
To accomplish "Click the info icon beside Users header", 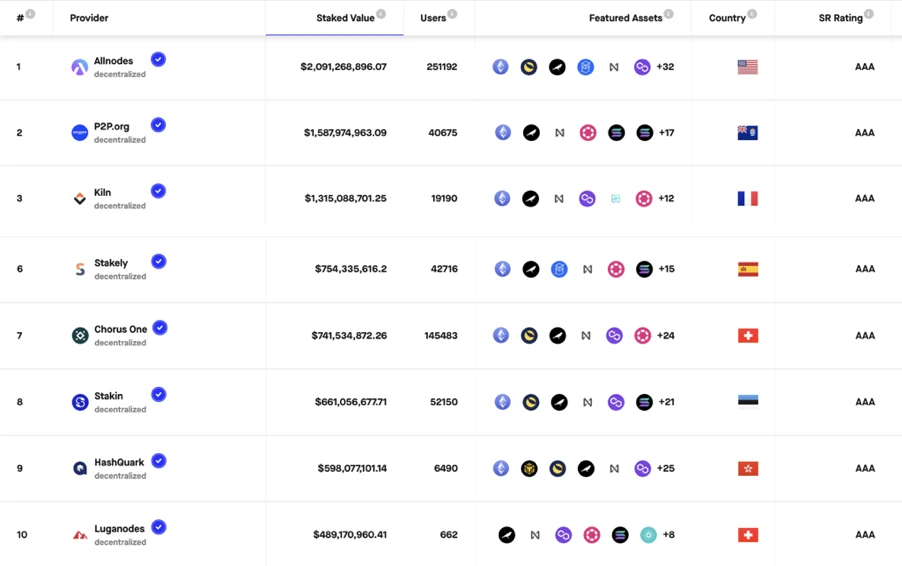I will (x=453, y=14).
